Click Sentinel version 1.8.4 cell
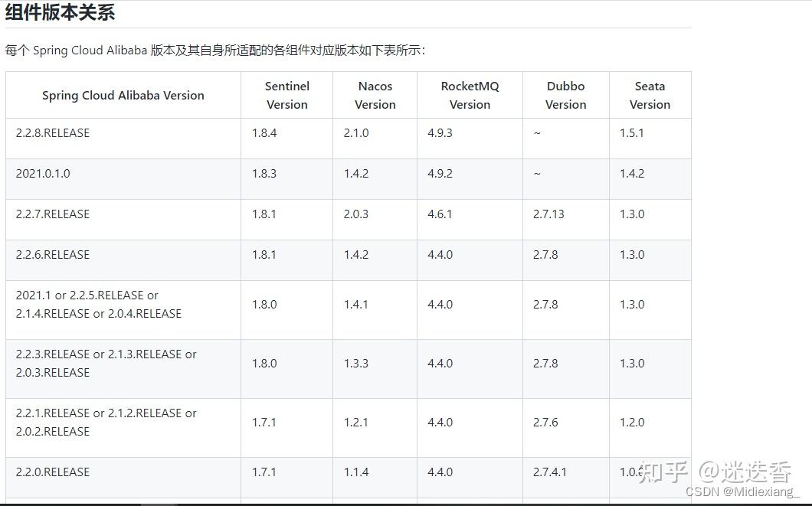This screenshot has width=812, height=506. [264, 133]
